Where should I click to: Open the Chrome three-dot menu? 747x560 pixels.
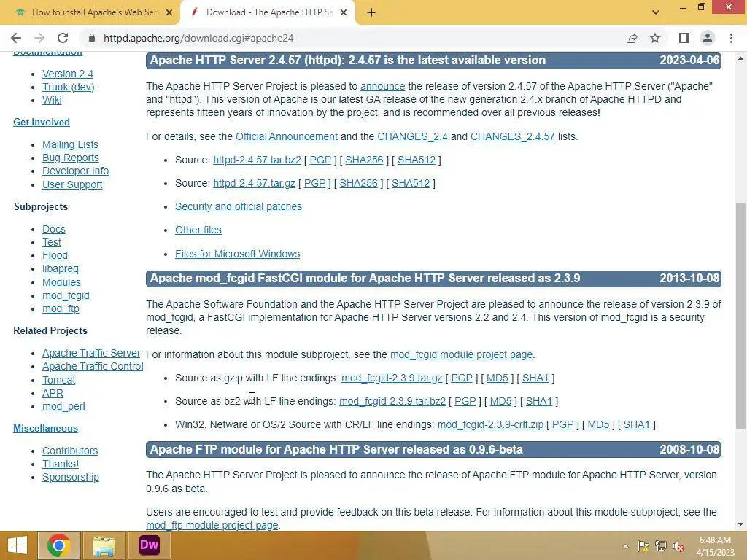click(731, 38)
